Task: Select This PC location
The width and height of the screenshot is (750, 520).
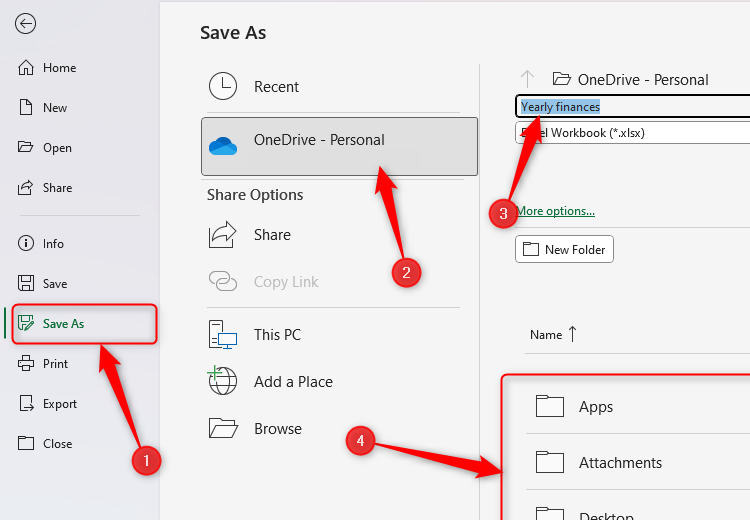Action: click(x=277, y=335)
